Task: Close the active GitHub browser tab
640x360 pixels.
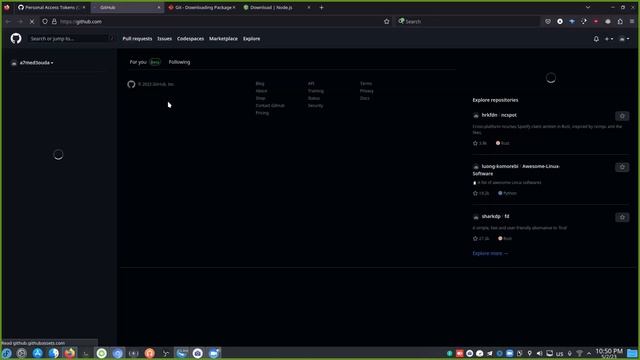Action: (159, 7)
